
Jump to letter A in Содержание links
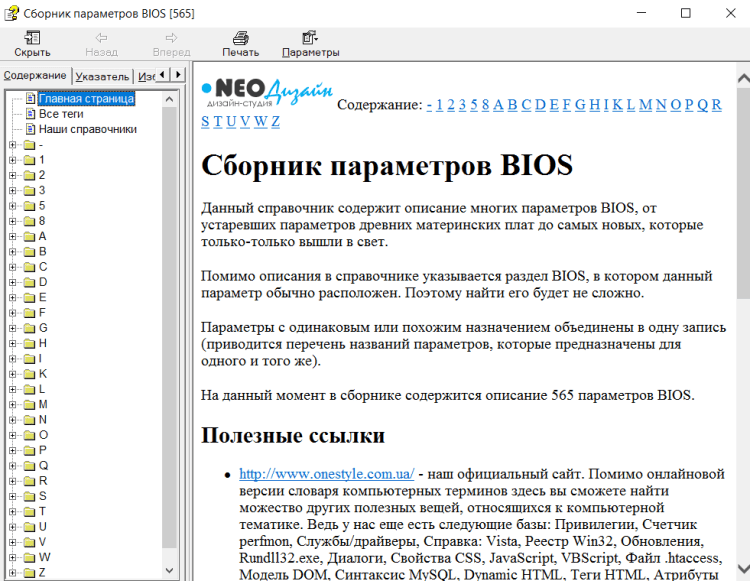(498, 104)
